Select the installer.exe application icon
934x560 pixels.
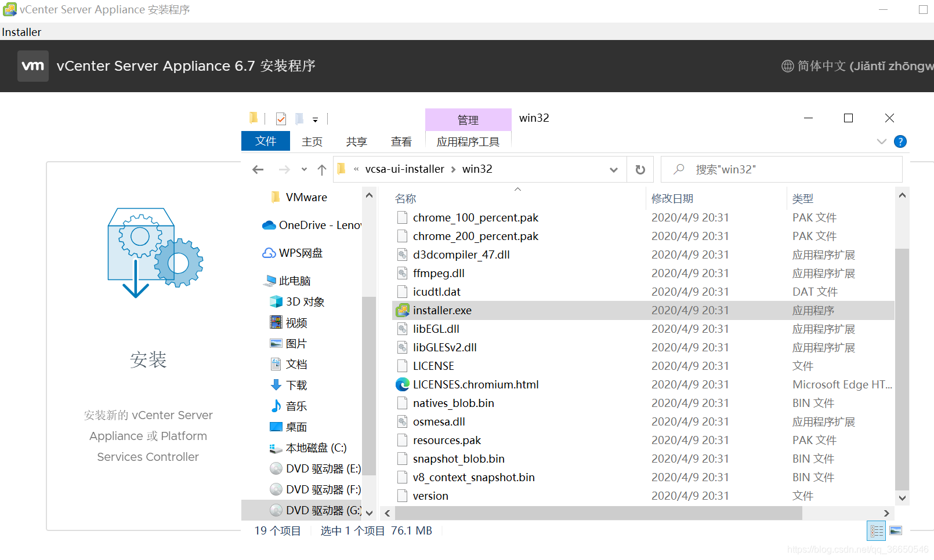point(402,310)
